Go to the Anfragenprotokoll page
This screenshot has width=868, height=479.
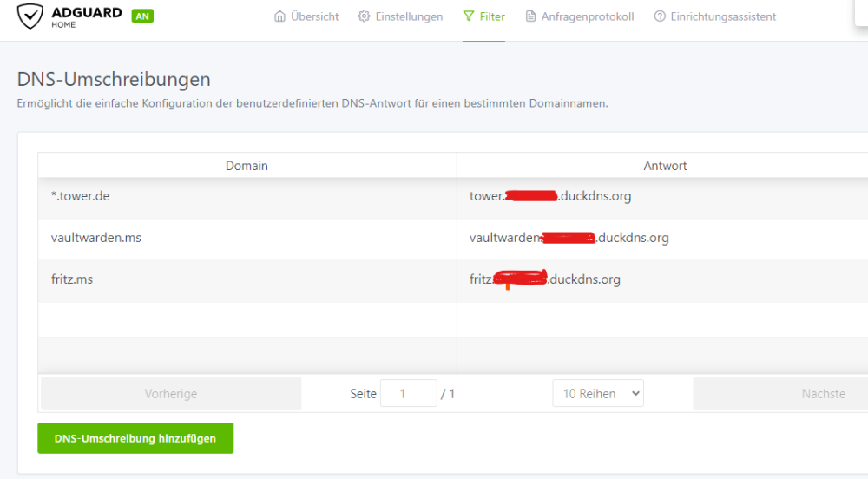coord(580,16)
